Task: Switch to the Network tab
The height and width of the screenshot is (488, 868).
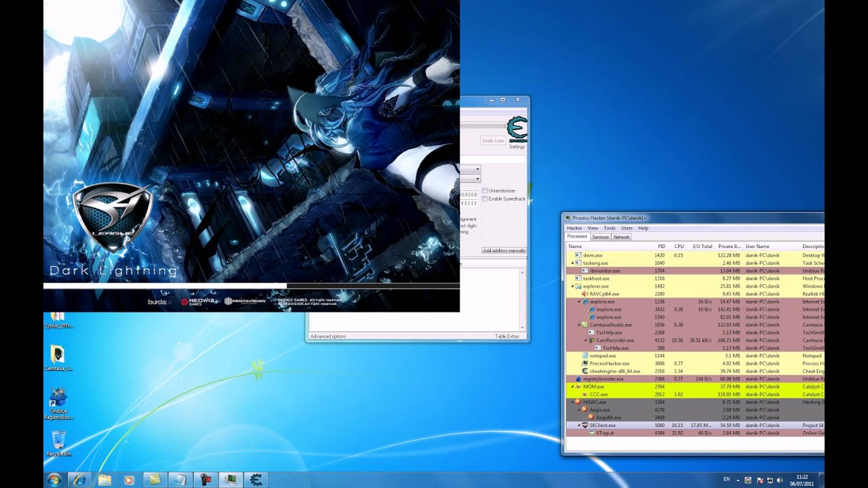Action: [622, 237]
